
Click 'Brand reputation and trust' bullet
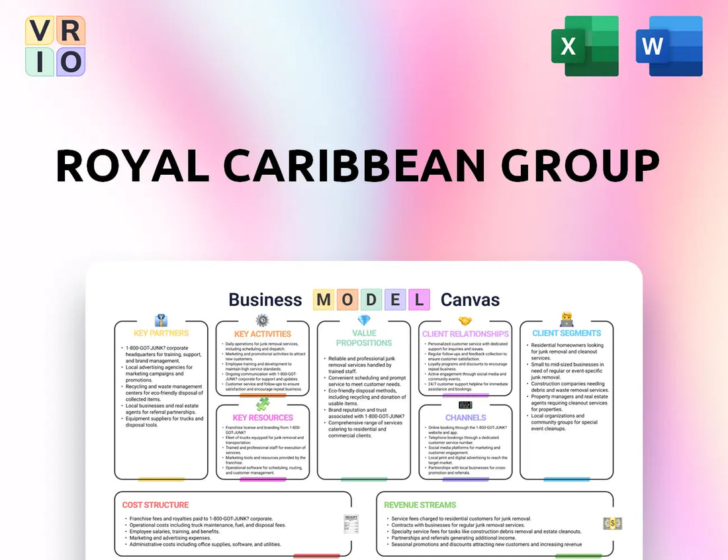tap(366, 413)
